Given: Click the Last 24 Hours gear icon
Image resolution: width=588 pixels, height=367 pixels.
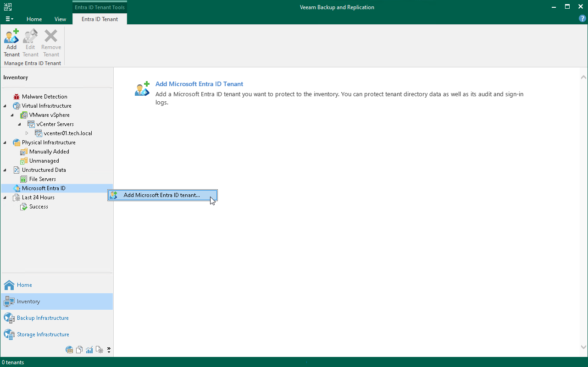Looking at the screenshot, I should click(x=17, y=197).
